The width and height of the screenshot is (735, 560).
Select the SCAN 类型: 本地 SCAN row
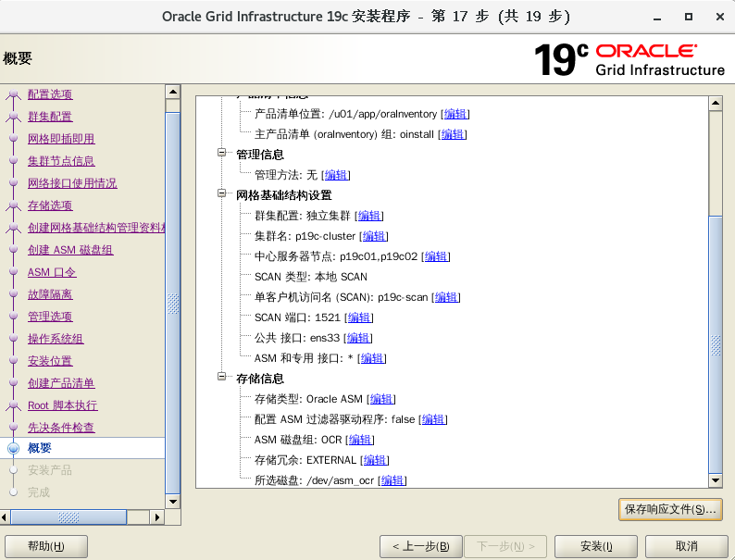(311, 277)
